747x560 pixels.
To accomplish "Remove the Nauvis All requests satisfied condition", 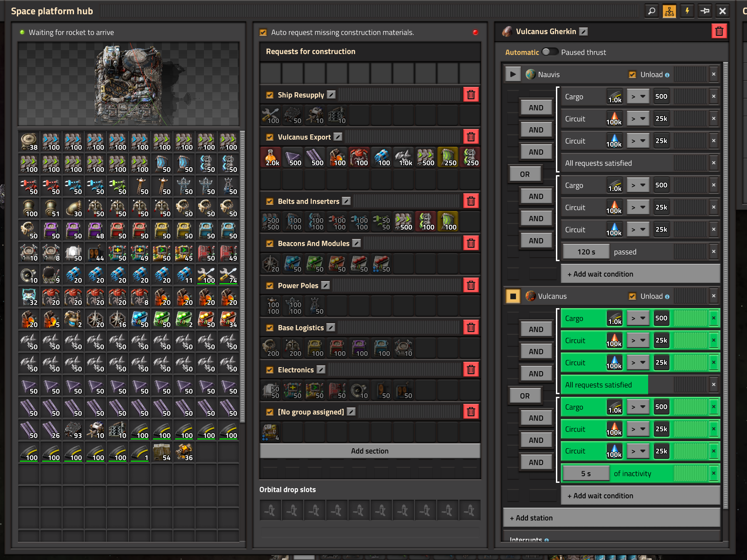I will point(714,163).
